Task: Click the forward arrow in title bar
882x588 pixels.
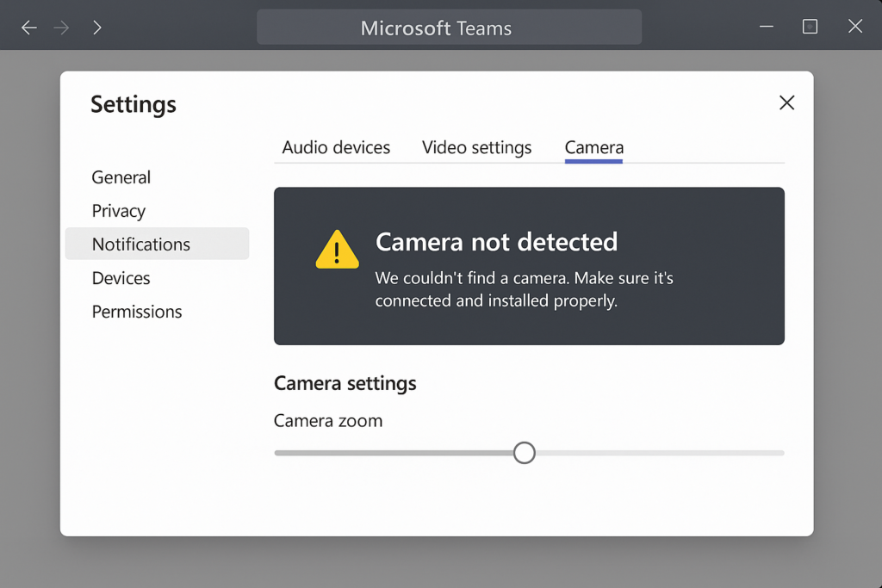Action: tap(61, 27)
